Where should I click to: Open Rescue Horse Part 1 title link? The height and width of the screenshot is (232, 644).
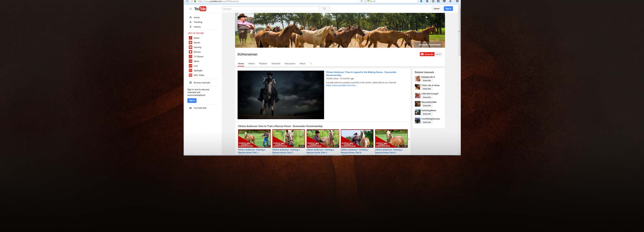pyautogui.click(x=252, y=151)
